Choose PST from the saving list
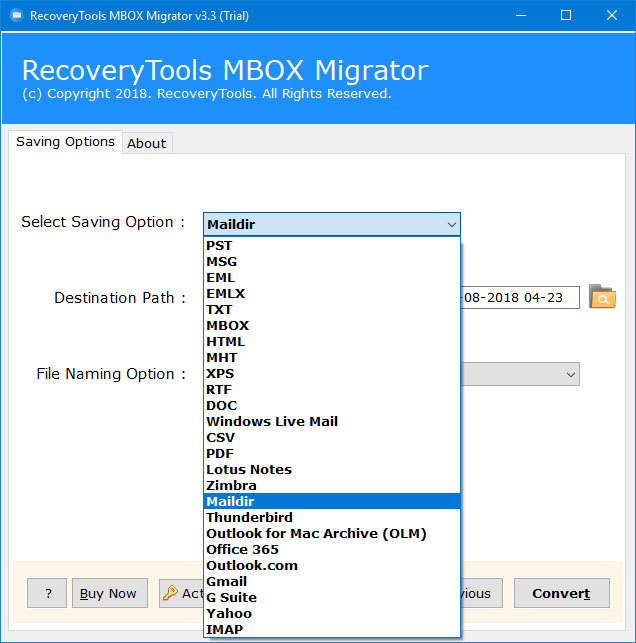 pos(332,246)
